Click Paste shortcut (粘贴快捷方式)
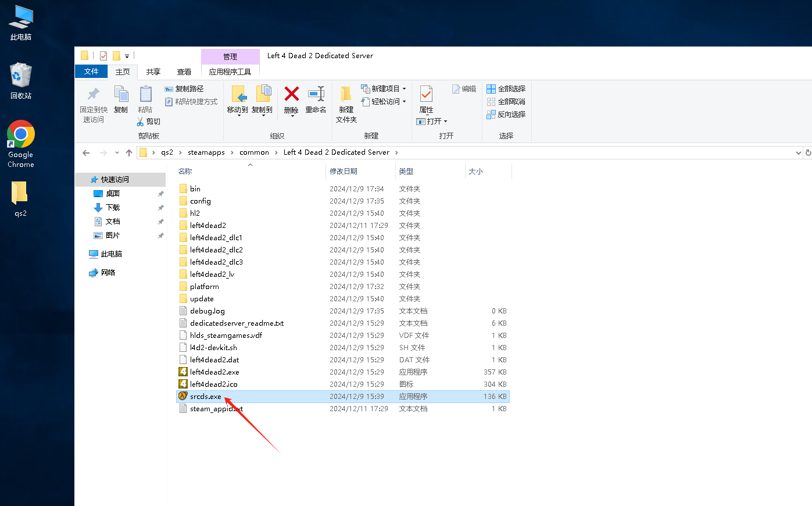The height and width of the screenshot is (506, 812). (191, 102)
